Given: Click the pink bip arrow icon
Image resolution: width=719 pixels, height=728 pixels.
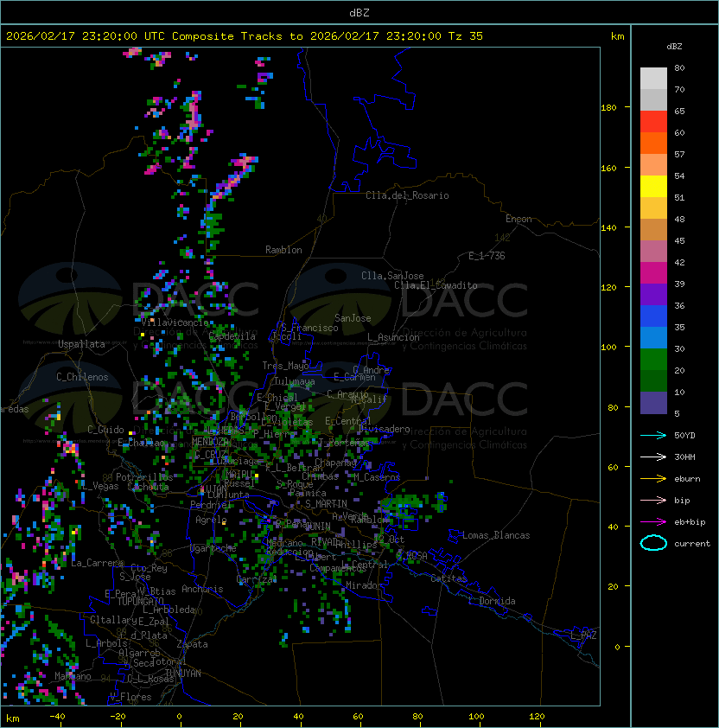Looking at the screenshot, I should coord(653,500).
